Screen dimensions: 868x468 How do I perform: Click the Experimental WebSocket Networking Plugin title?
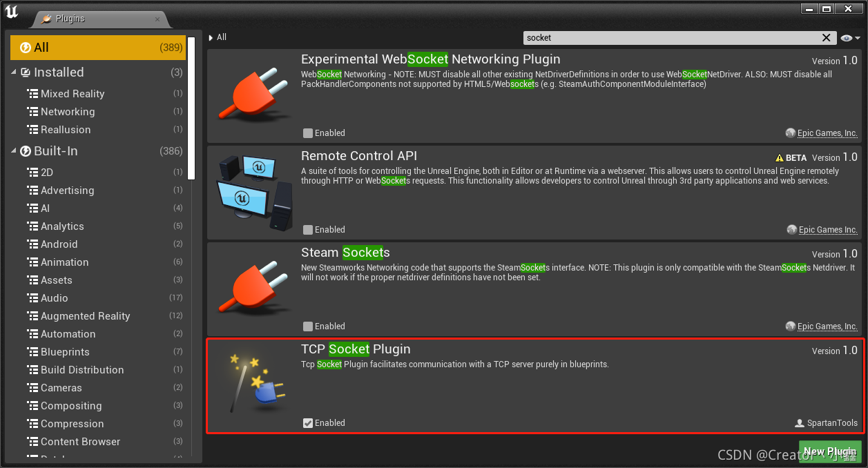click(x=431, y=59)
